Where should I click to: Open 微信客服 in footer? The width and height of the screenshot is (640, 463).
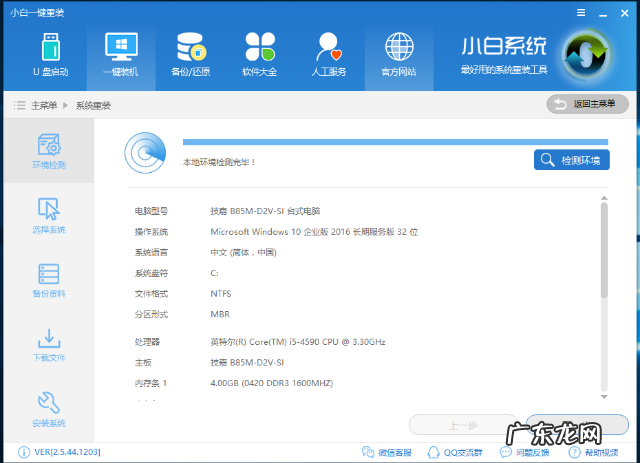[x=387, y=452]
